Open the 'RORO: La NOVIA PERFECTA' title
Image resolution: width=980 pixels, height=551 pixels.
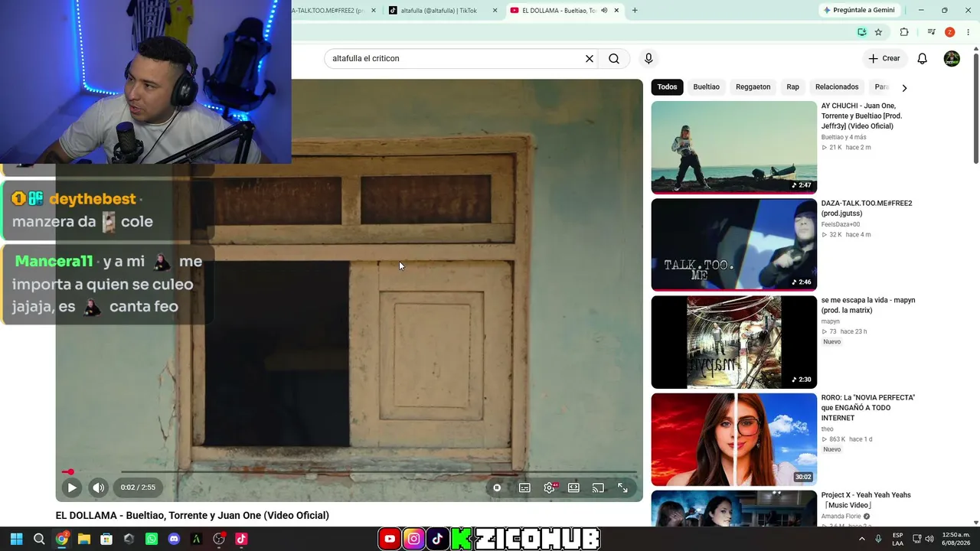click(x=868, y=408)
